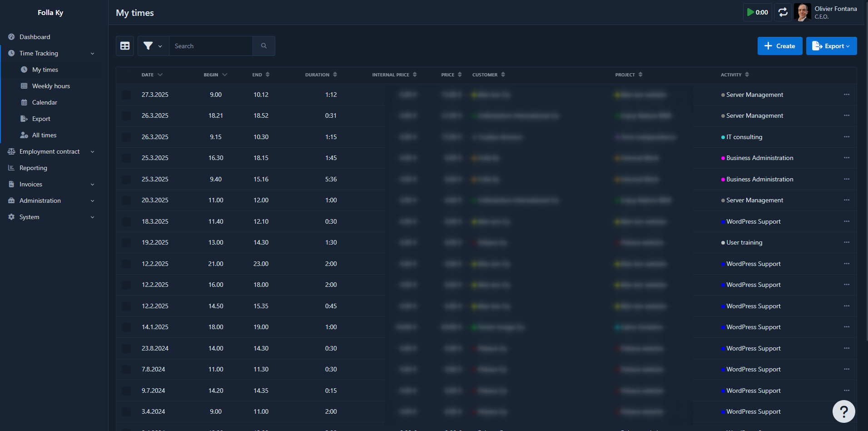
Task: Select the checkbox for the 27.3.2025 row
Action: coord(127,95)
